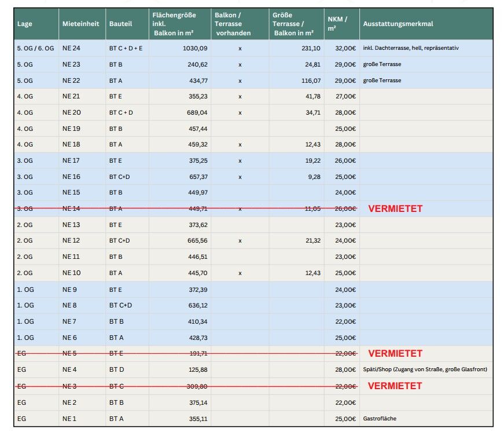
Task: Click the 32,00€ price cell
Action: tap(345, 48)
